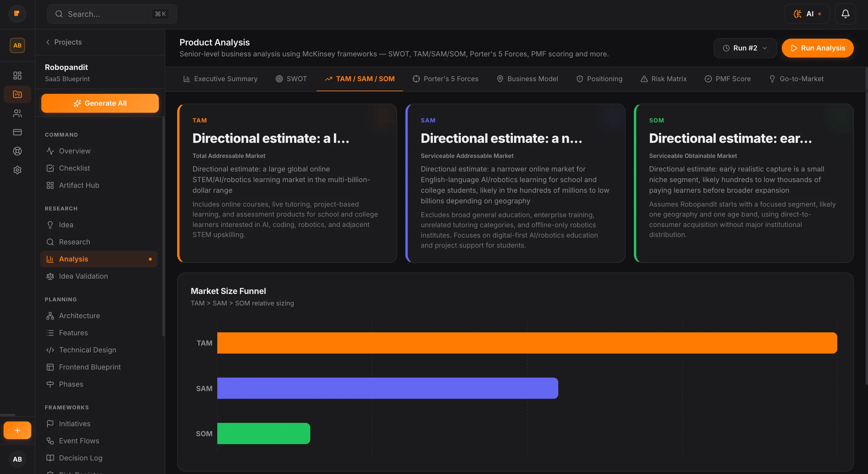Click the purple SAM funnel bar
This screenshot has width=868, height=474.
click(387, 388)
